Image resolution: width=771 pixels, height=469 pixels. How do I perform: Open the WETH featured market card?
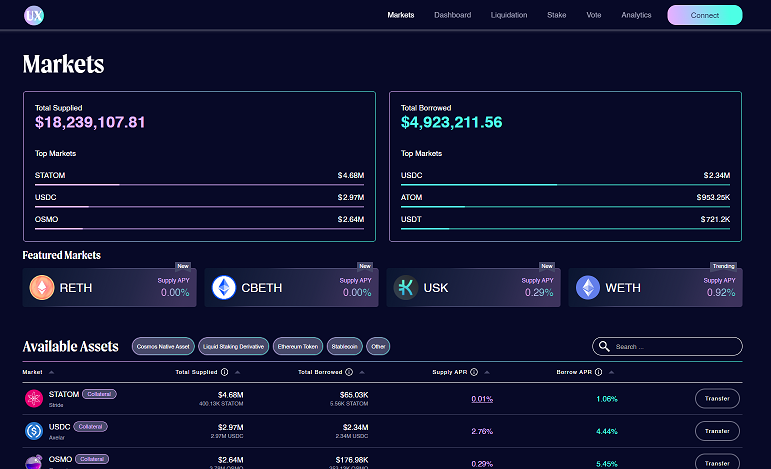tap(655, 288)
